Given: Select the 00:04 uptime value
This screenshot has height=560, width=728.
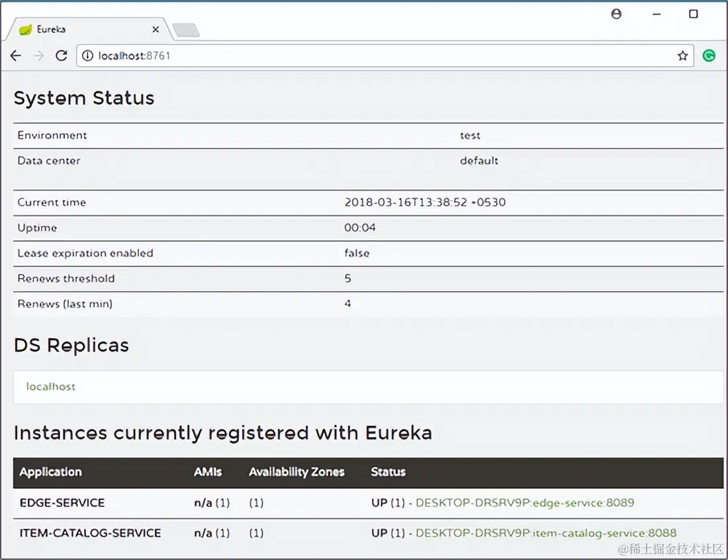Looking at the screenshot, I should (x=360, y=228).
